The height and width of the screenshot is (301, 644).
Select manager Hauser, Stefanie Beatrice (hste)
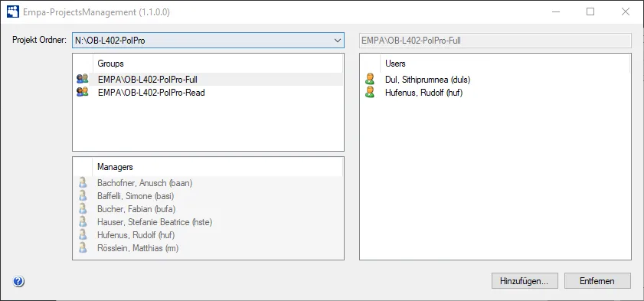pyautogui.click(x=155, y=222)
